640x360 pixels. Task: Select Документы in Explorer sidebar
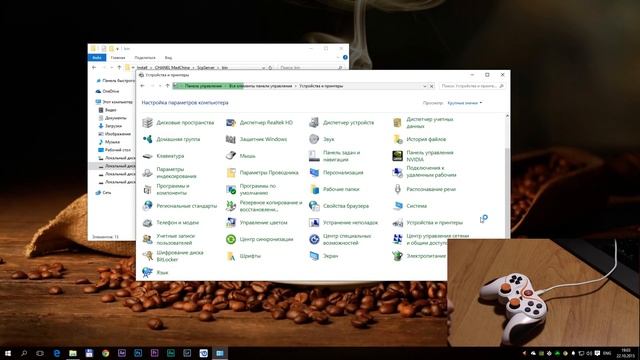tap(112, 118)
